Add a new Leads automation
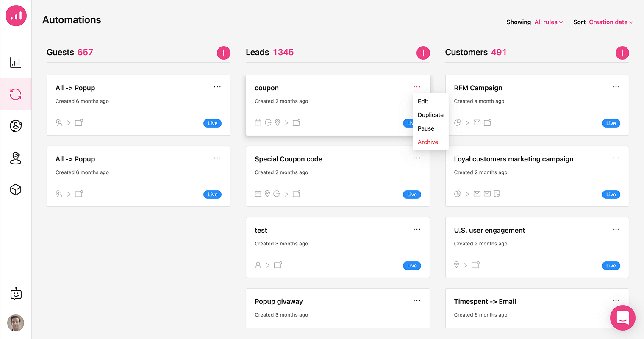 point(423,53)
